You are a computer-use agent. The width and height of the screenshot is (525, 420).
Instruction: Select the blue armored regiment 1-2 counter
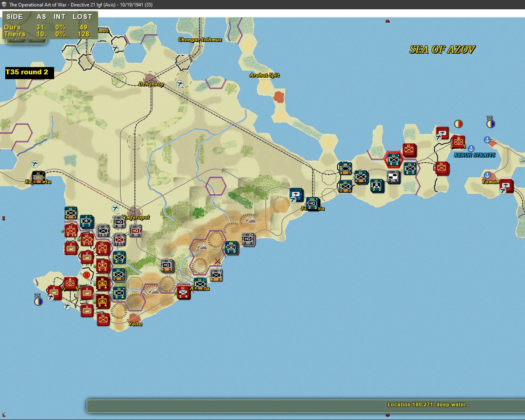[345, 168]
